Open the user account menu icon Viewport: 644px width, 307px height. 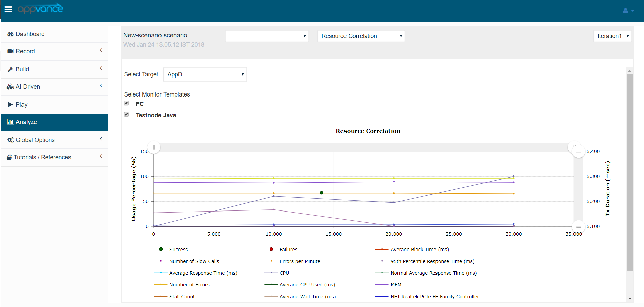point(628,11)
